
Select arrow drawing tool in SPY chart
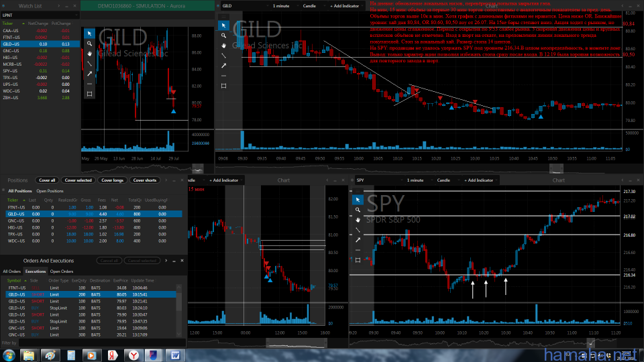[358, 240]
